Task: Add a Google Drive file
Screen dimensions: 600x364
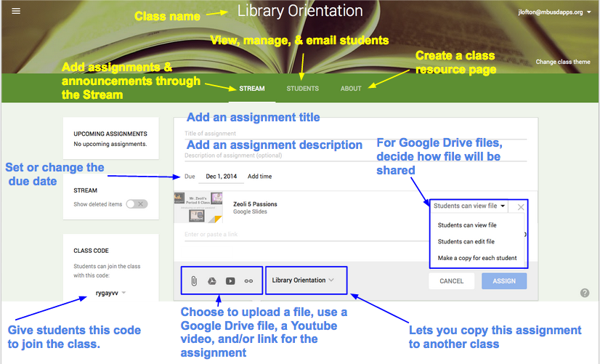Action: click(211, 281)
